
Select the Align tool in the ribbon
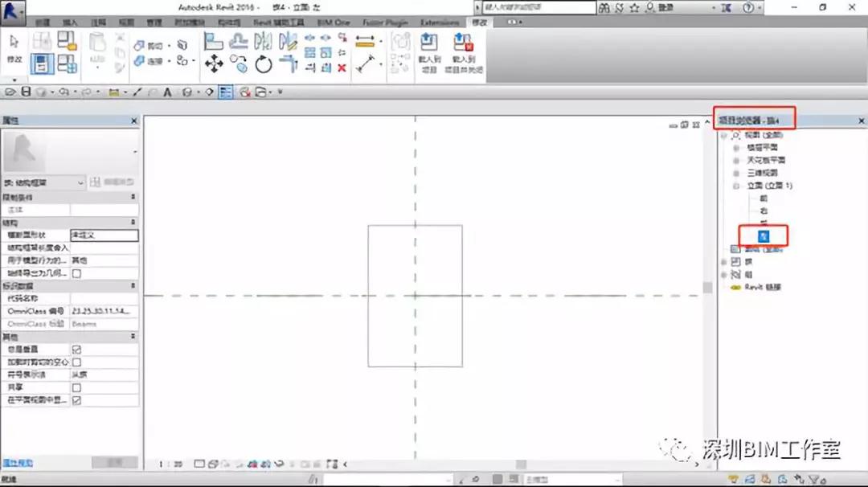[213, 41]
